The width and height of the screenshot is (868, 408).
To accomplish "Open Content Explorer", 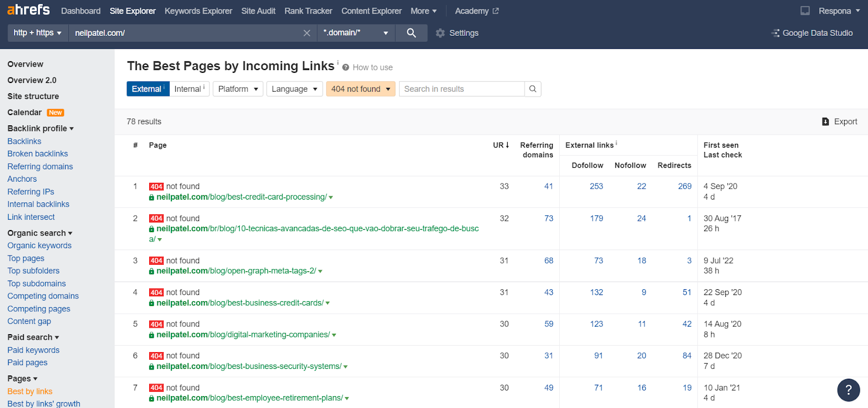I will 372,11.
